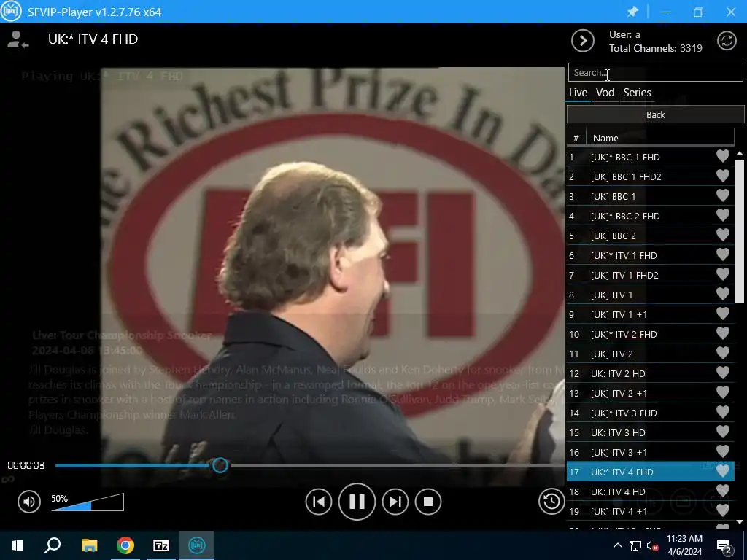The image size is (747, 560).
Task: Add [UK] ITV 2 to favorites
Action: coord(723,354)
